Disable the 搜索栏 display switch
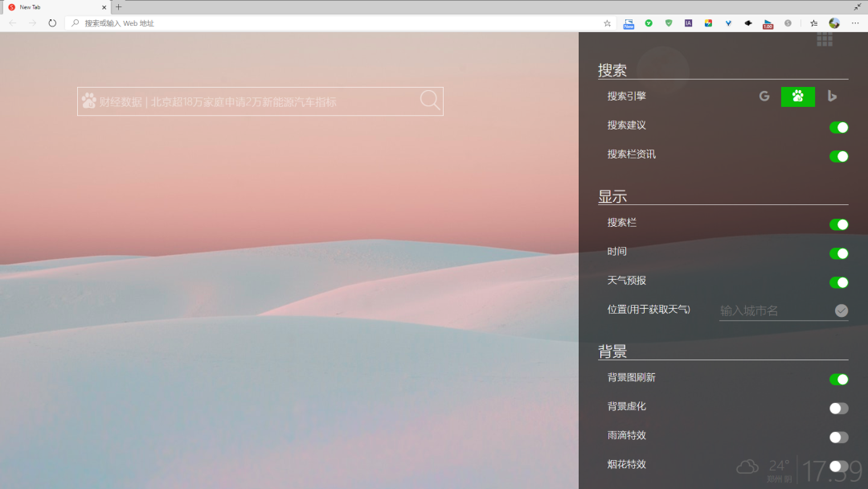Image resolution: width=868 pixels, height=489 pixels. coord(838,224)
